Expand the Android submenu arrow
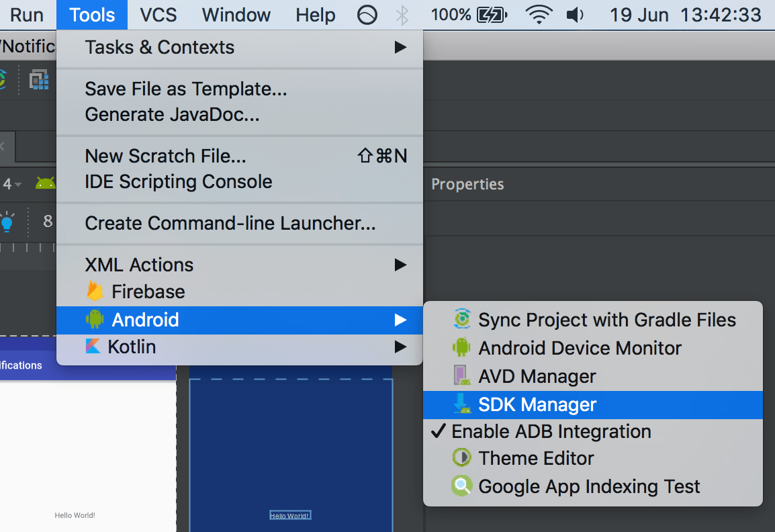This screenshot has width=775, height=532. 400,320
